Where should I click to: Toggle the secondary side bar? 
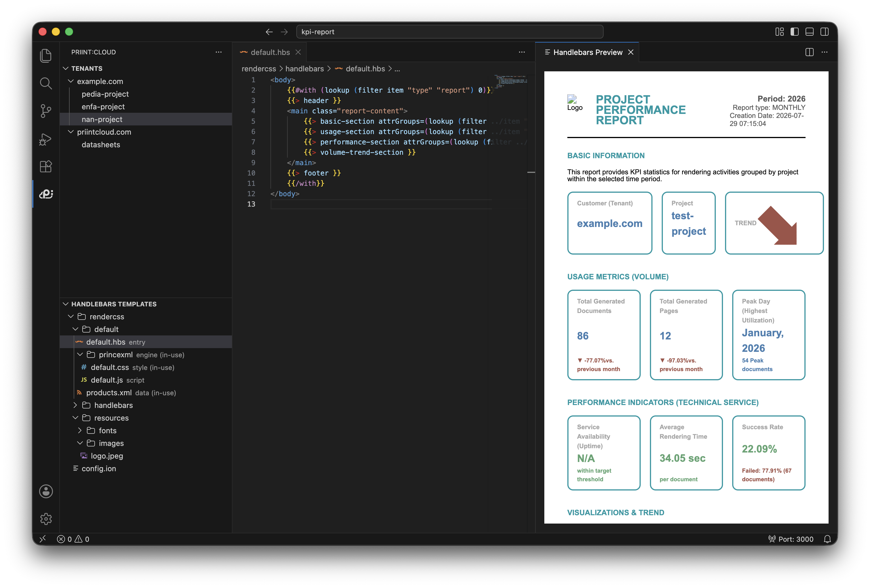[x=824, y=32]
